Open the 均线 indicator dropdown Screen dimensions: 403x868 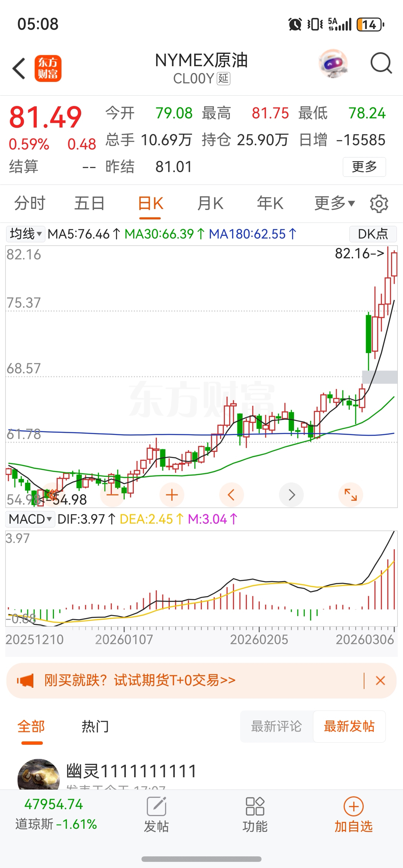click(x=26, y=234)
